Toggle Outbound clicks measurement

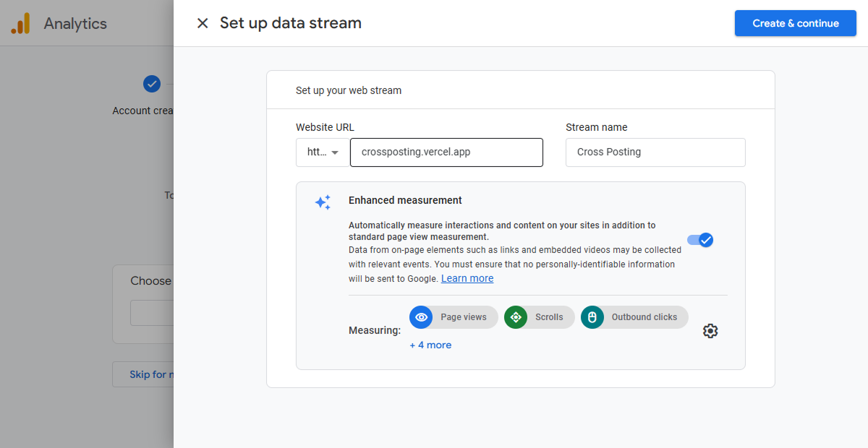click(592, 316)
